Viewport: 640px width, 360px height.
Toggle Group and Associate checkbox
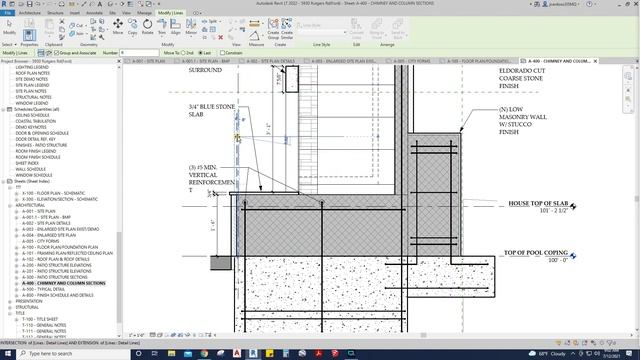pos(57,53)
